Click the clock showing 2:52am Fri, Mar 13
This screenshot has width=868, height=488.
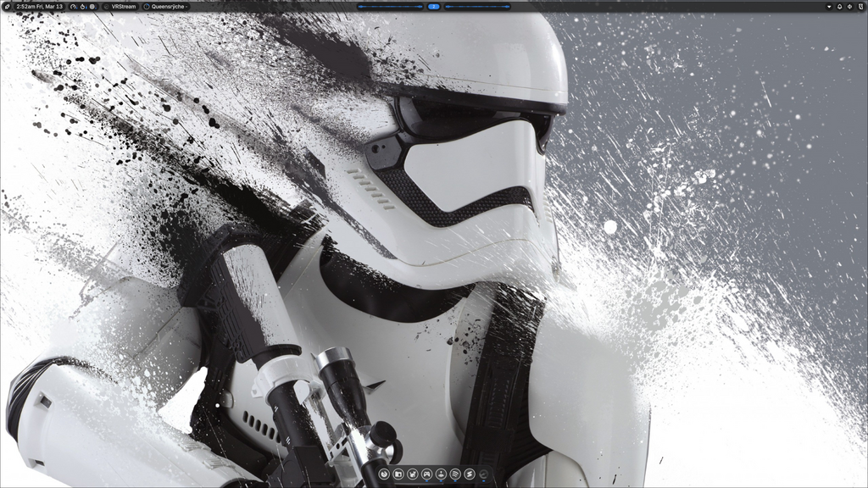39,7
